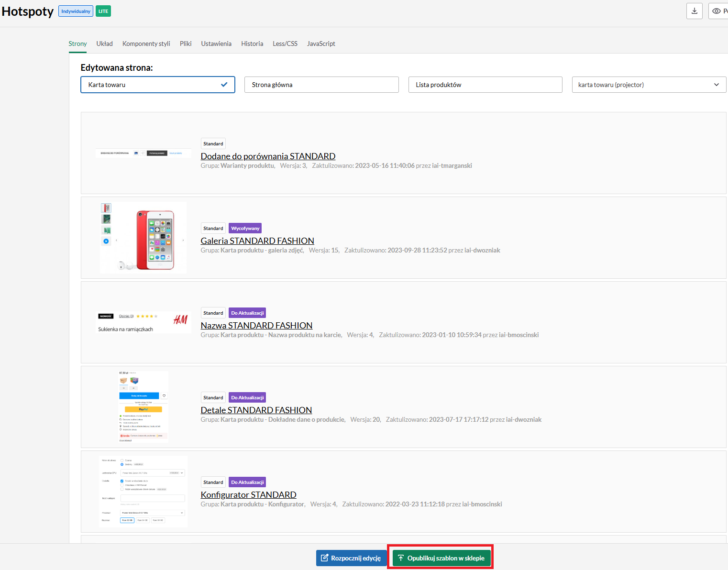Click 'Wersja: 20,' text on Detale row
The width and height of the screenshot is (728, 570).
pyautogui.click(x=366, y=419)
